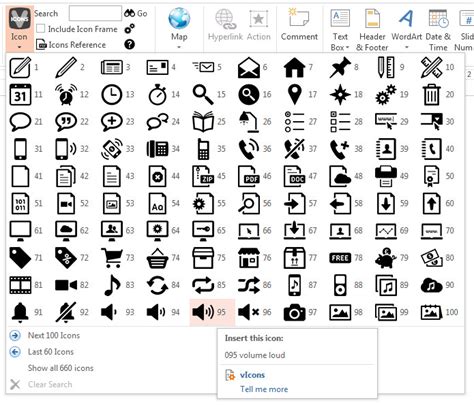
Task: Open Icons Reference
Action: 71,44
